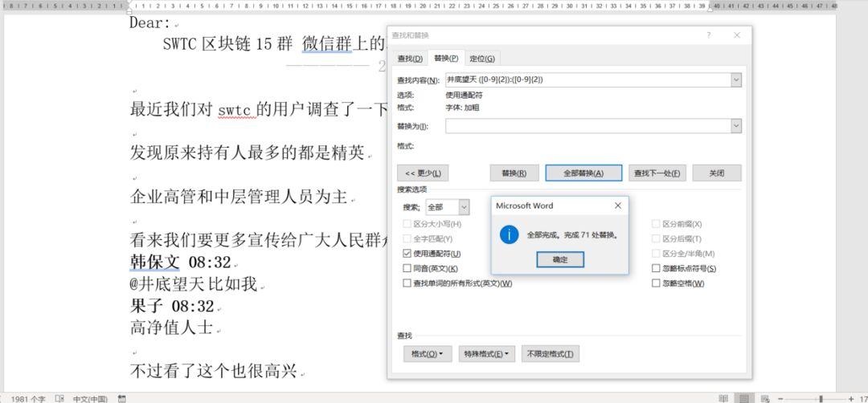The height and width of the screenshot is (403, 868).
Task: Open the 定位(G) tab
Action: coord(481,58)
